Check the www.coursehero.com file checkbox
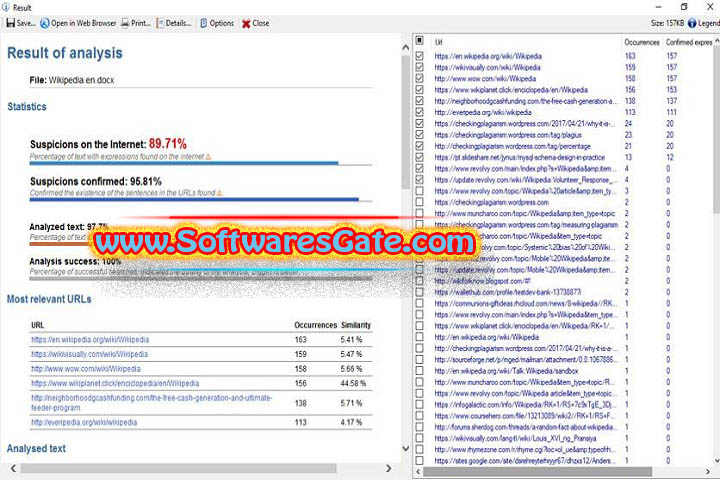 point(420,416)
